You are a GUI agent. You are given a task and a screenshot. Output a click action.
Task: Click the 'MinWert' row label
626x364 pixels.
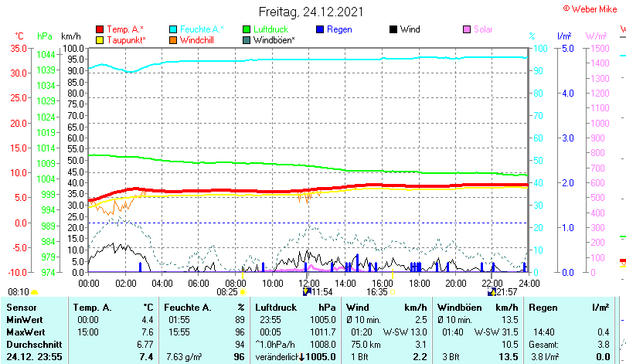(25, 320)
